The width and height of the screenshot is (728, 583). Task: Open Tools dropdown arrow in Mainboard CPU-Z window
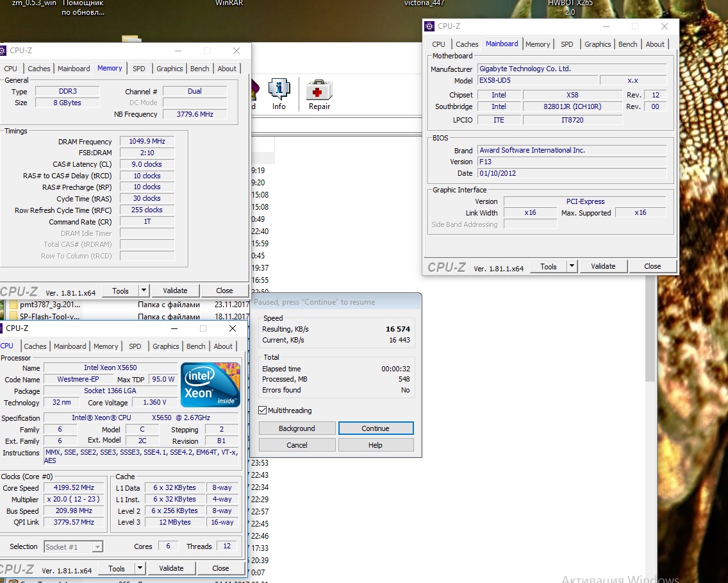click(572, 266)
